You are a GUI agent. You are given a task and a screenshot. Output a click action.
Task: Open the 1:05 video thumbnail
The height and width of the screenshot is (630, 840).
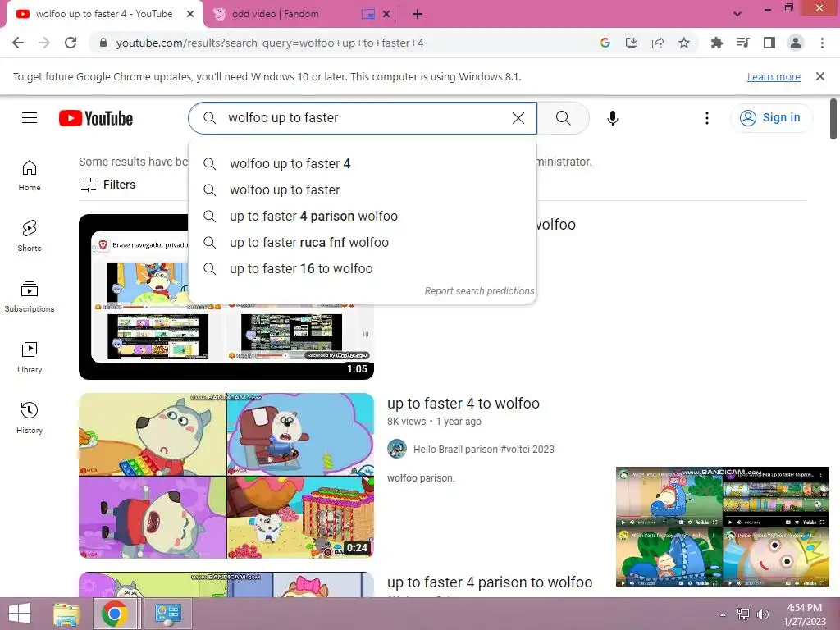[x=226, y=297]
